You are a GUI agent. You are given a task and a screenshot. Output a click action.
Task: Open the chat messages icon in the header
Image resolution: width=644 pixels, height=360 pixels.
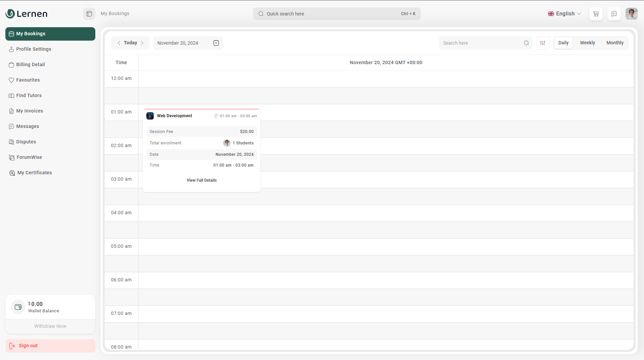point(614,13)
